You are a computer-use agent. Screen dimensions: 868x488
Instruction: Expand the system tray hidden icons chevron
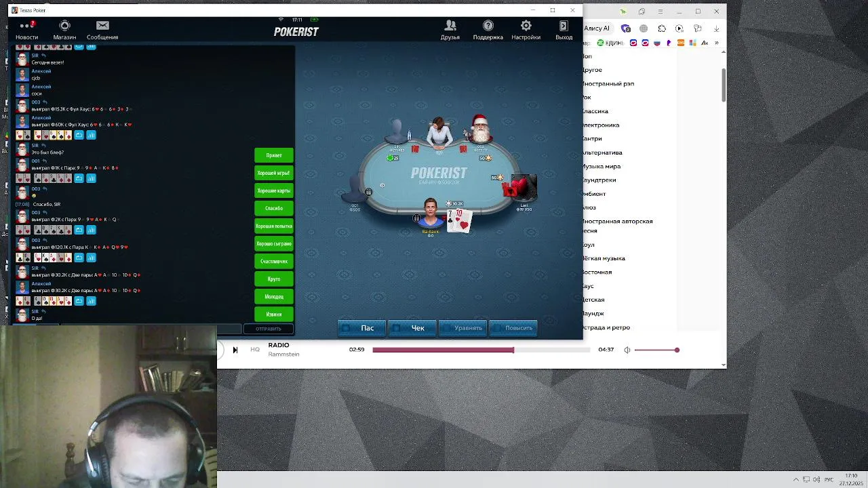[x=796, y=480]
